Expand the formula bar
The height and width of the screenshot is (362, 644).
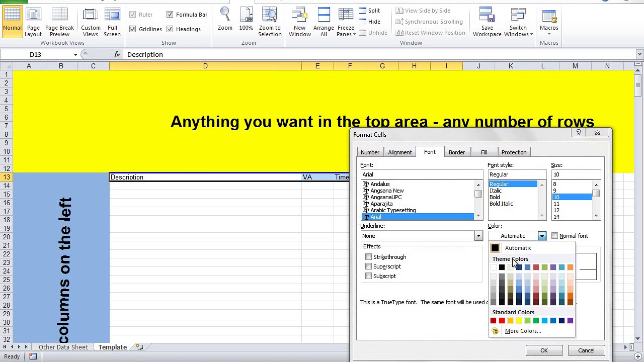pos(639,54)
